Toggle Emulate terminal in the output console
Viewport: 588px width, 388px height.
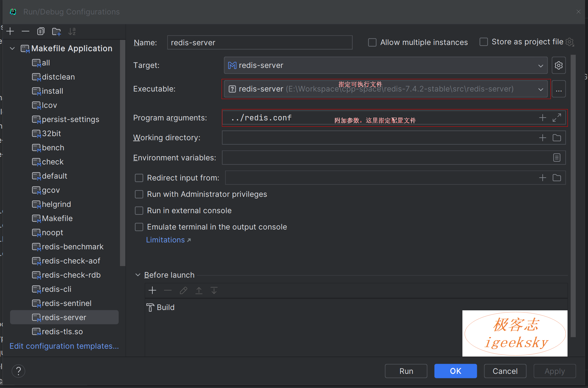(x=139, y=227)
